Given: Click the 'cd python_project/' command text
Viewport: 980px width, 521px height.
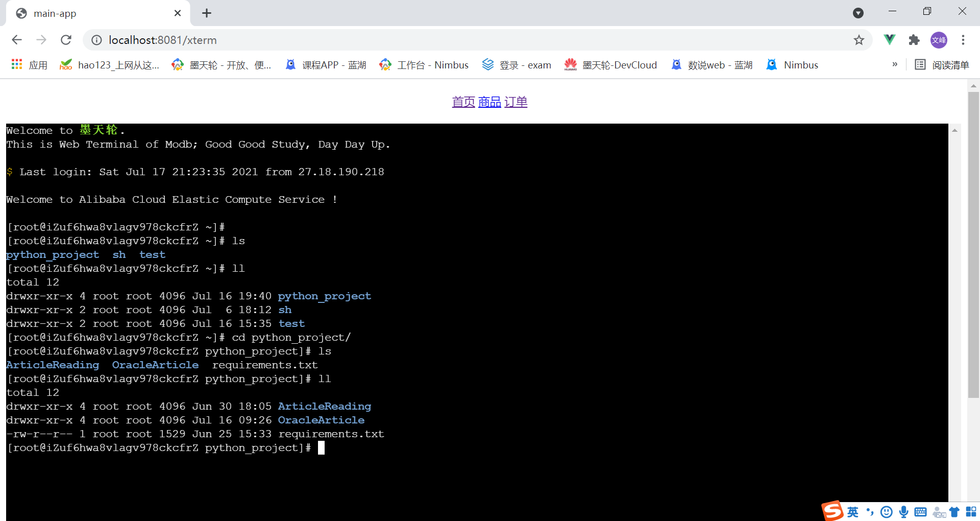Looking at the screenshot, I should (x=291, y=338).
